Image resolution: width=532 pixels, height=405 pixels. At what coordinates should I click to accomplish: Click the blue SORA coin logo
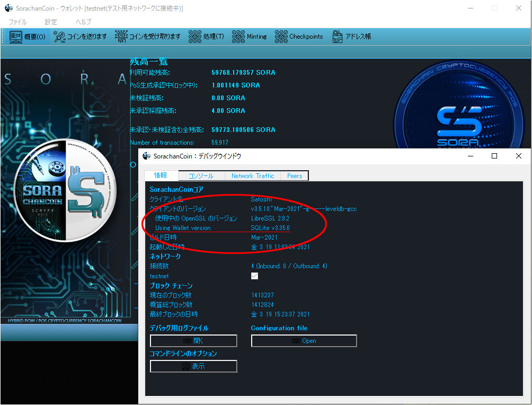(x=459, y=105)
